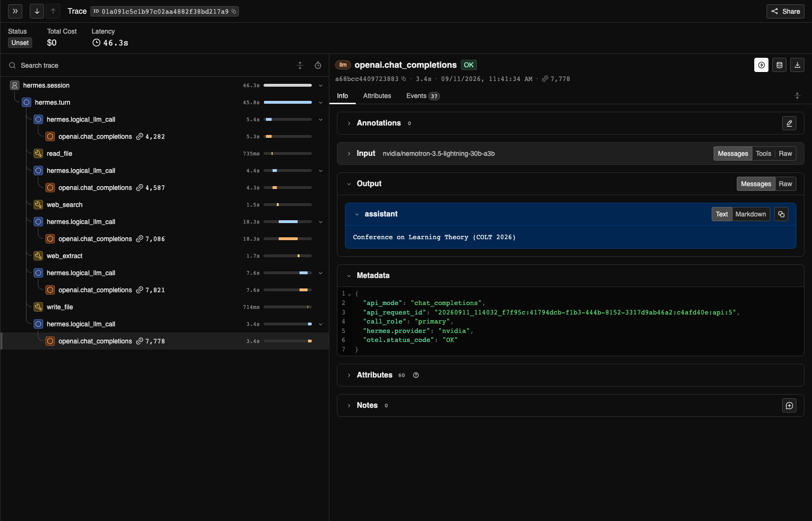Collapse hermes.session chevron
The width and height of the screenshot is (812, 521).
tap(320, 86)
